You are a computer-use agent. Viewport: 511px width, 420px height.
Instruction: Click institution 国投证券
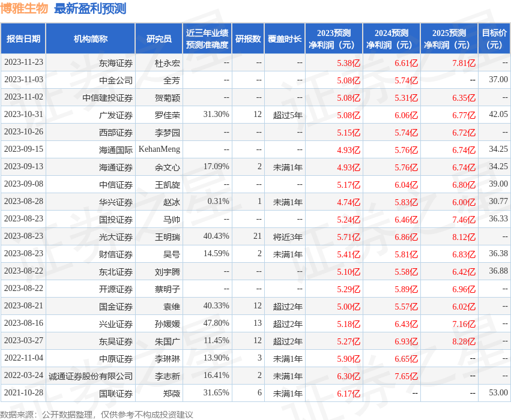[x=116, y=220]
